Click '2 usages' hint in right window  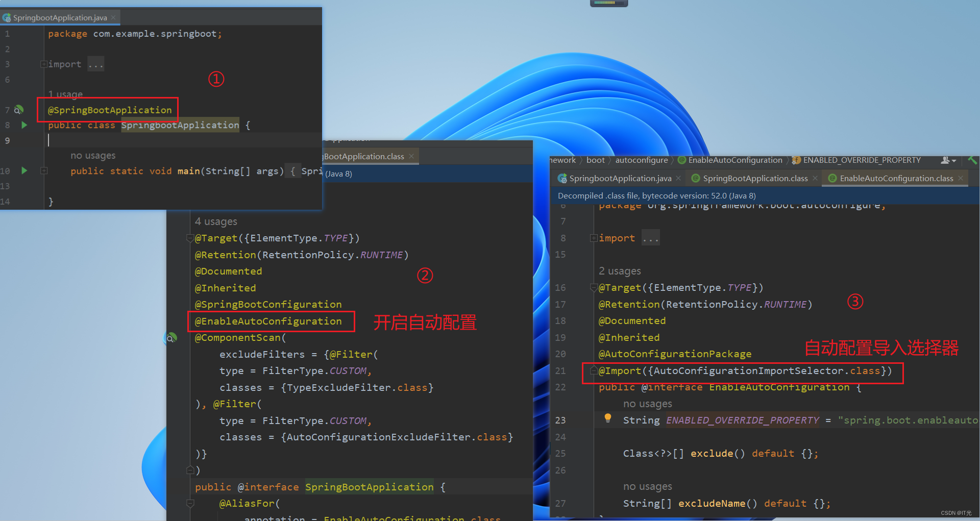[x=620, y=271]
